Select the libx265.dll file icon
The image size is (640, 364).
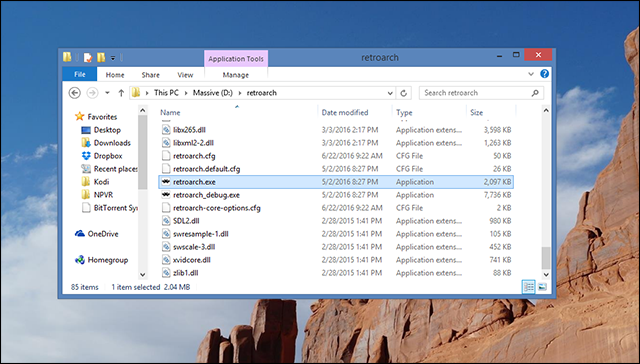coord(166,130)
